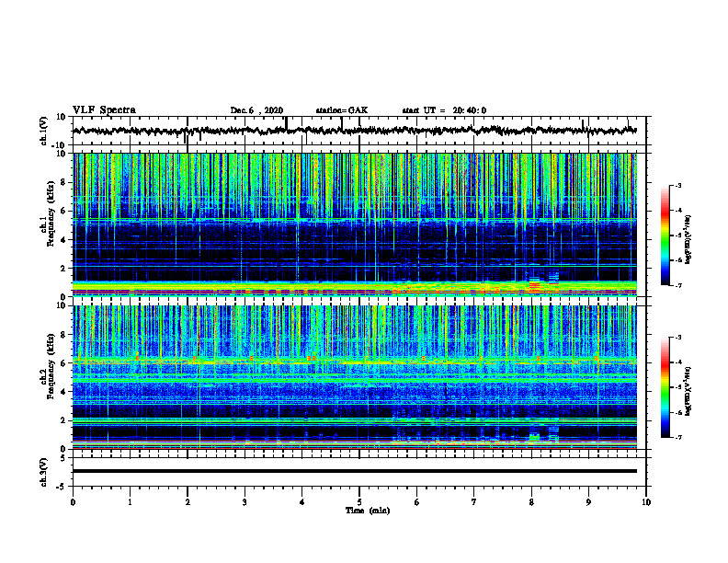
Task: Click the ch.1 frequency spectrogram panel
Action: tap(359, 224)
